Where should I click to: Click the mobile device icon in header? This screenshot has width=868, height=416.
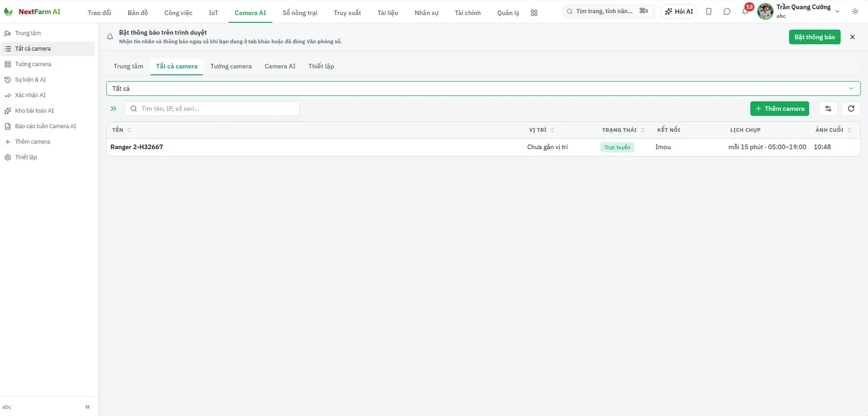click(x=709, y=11)
